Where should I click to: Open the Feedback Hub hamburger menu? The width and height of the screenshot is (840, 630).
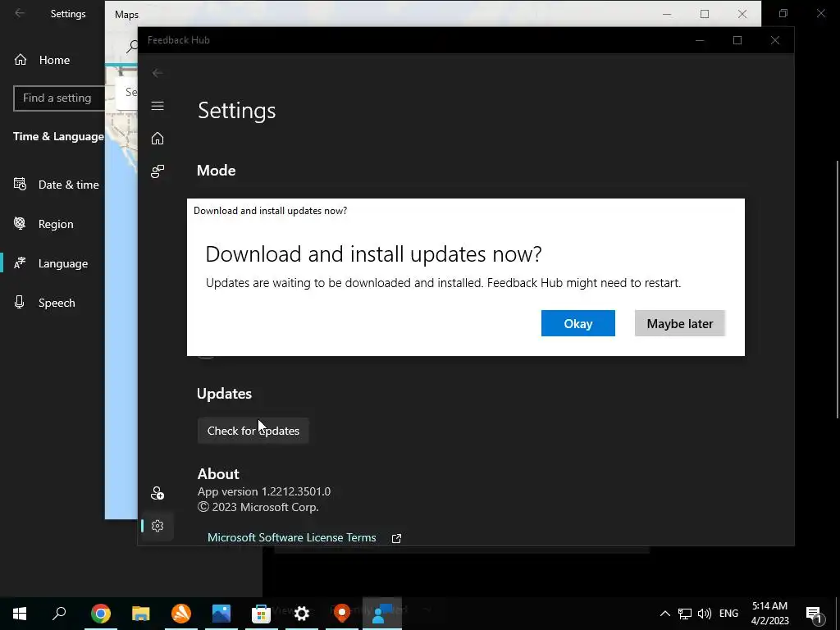coord(157,106)
